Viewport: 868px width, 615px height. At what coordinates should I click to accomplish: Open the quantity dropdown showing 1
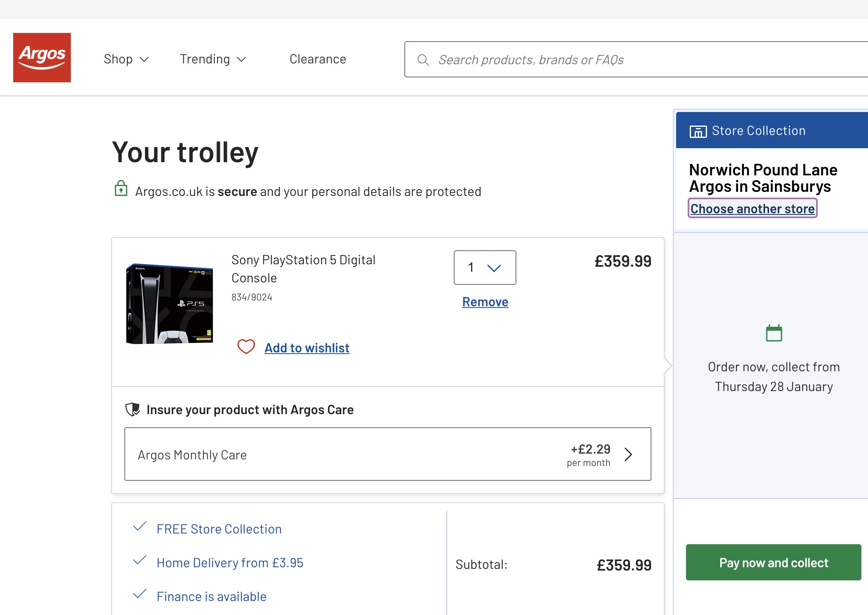(x=485, y=268)
